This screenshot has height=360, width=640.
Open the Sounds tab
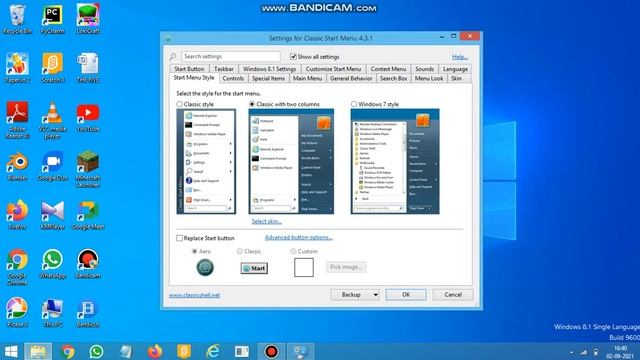click(x=424, y=69)
